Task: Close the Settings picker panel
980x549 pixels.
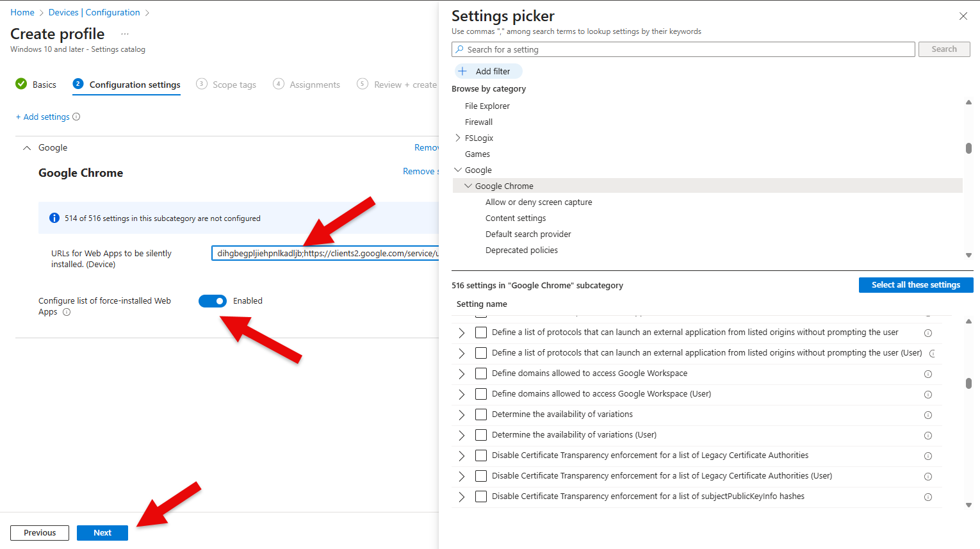Action: [963, 16]
